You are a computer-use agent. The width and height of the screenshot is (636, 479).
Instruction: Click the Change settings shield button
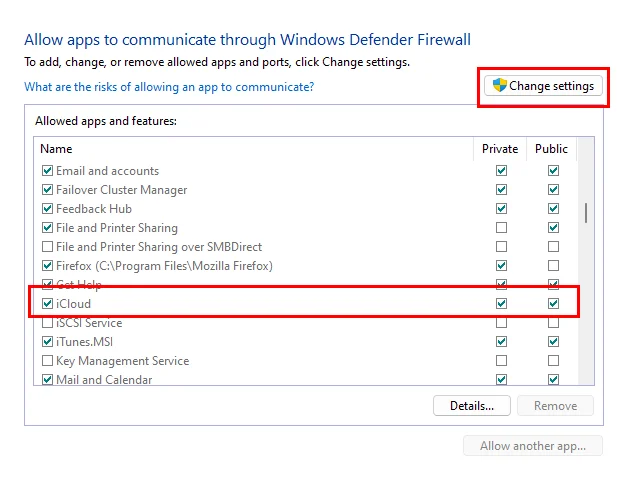pyautogui.click(x=543, y=86)
